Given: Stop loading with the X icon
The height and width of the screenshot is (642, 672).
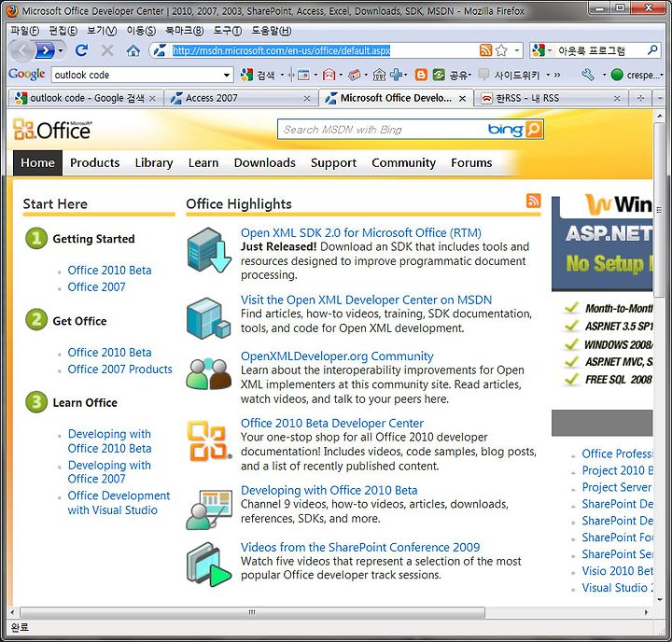Looking at the screenshot, I should [107, 50].
